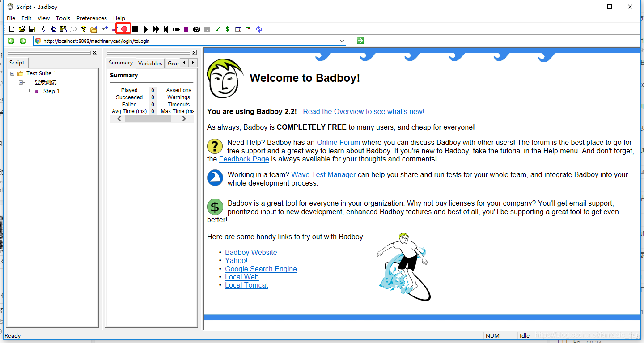The width and height of the screenshot is (644, 343).
Task: Add new step with purple dot icon
Action: [x=114, y=30]
